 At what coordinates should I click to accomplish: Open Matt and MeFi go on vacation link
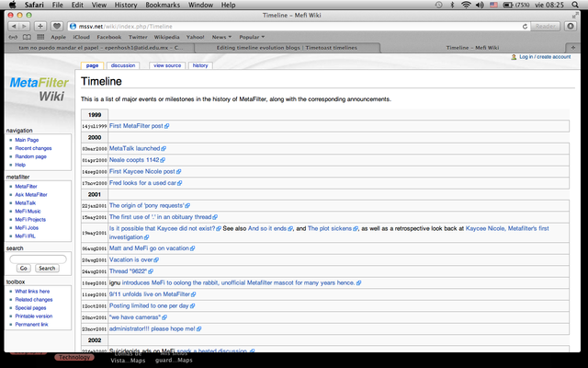pos(149,248)
